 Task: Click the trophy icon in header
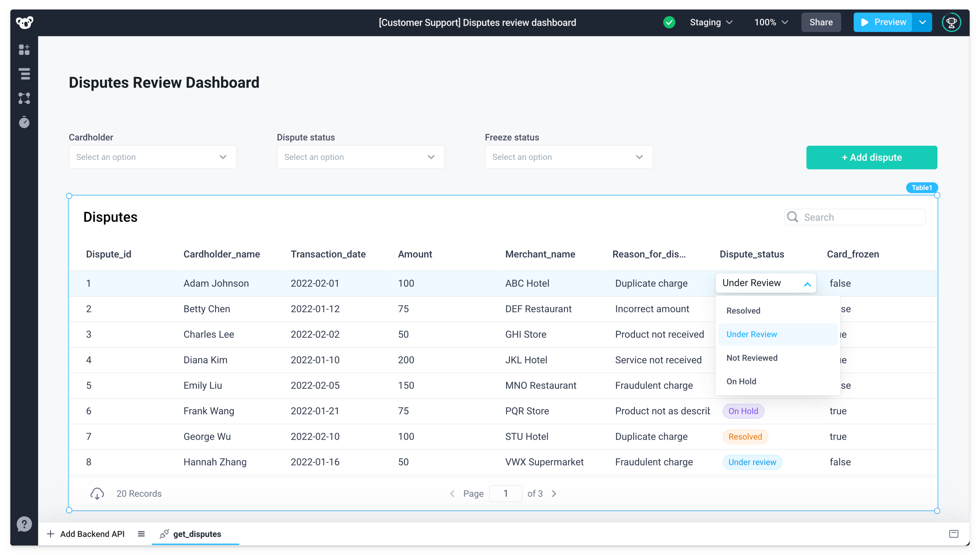pyautogui.click(x=951, y=23)
